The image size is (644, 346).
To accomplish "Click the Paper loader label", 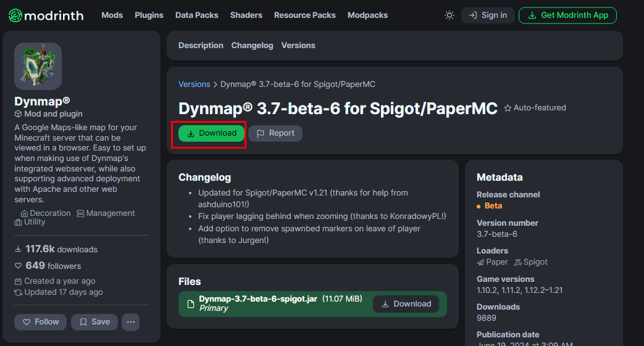I will pyautogui.click(x=493, y=262).
